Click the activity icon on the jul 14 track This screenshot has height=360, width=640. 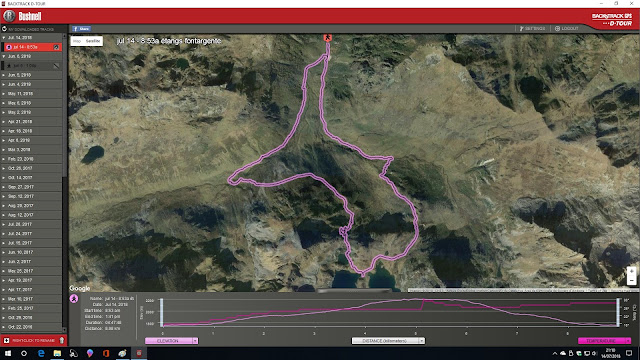pyautogui.click(x=9, y=47)
